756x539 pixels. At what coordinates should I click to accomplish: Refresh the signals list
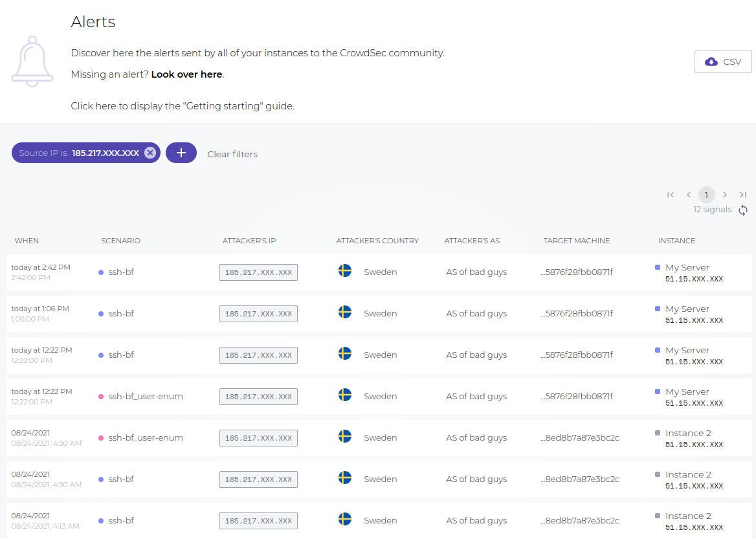click(x=742, y=210)
